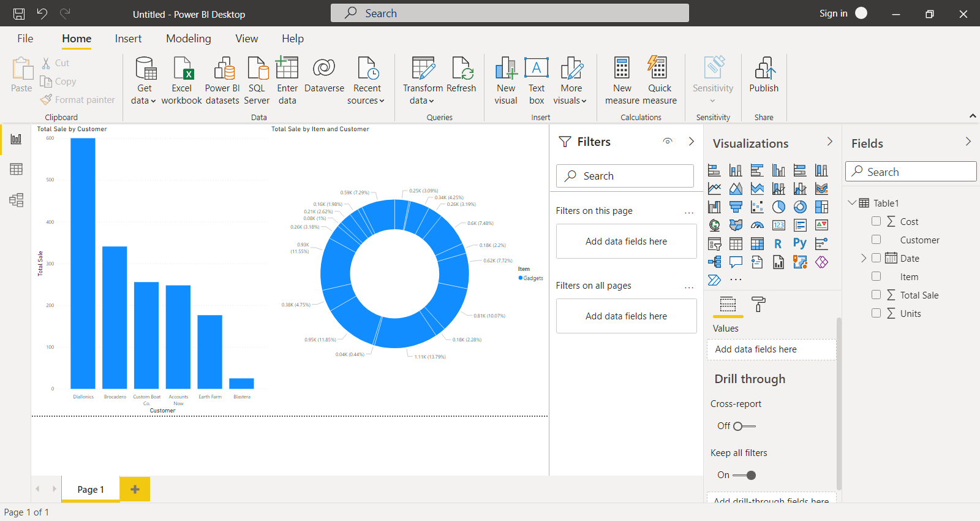The width and height of the screenshot is (980, 521).
Task: Select the Page 1 tab
Action: tap(91, 489)
